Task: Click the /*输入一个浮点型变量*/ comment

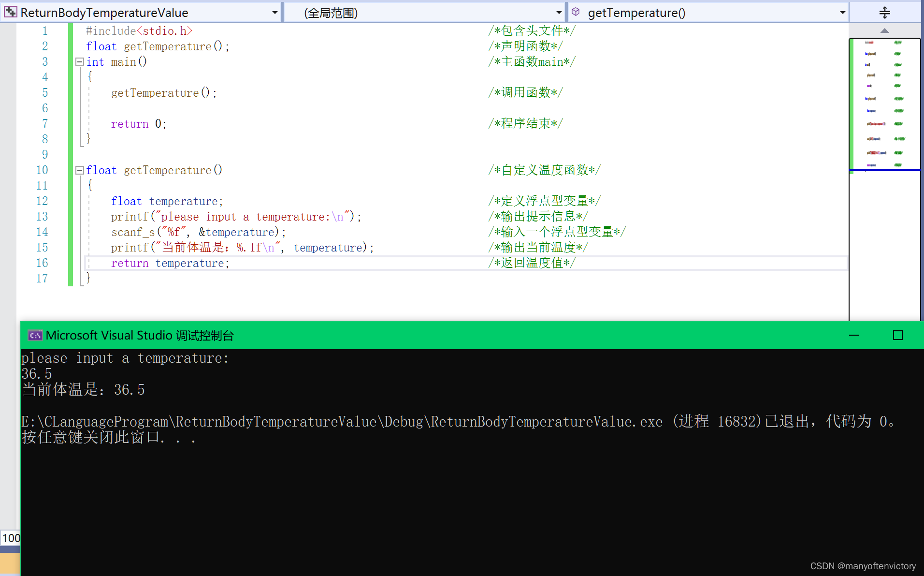Action: click(x=557, y=232)
